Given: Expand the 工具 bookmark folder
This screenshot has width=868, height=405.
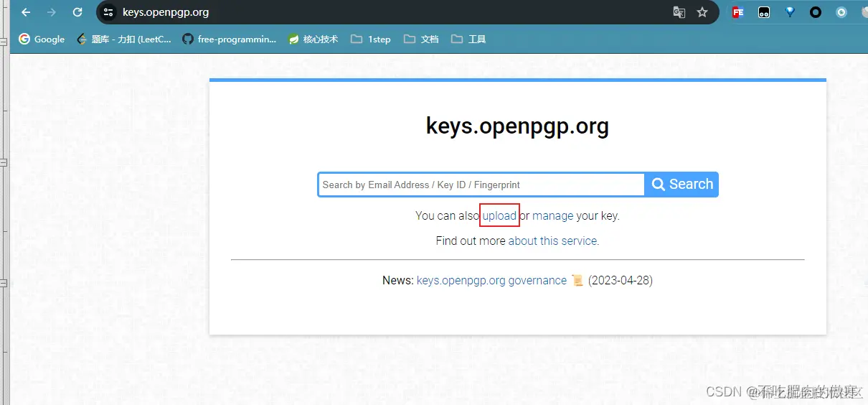Looking at the screenshot, I should [x=468, y=39].
